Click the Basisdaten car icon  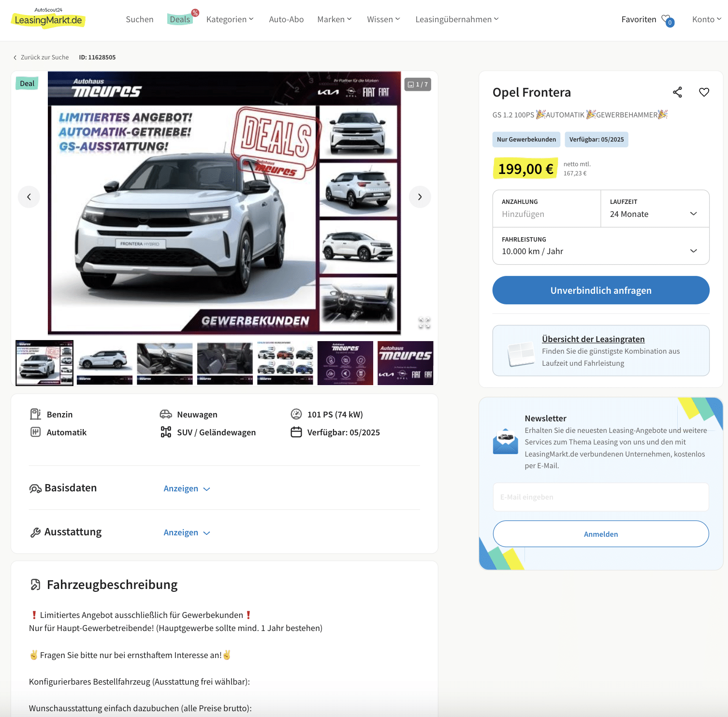point(35,488)
